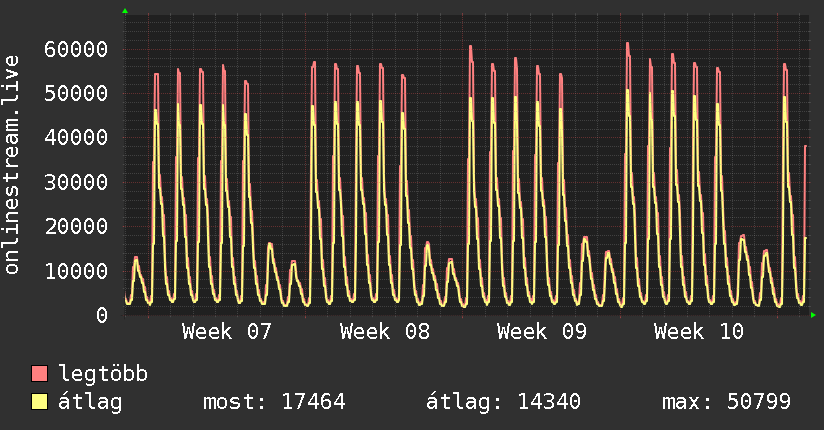Click the 50000 y-axis label
The width and height of the screenshot is (824, 430).
(76, 94)
